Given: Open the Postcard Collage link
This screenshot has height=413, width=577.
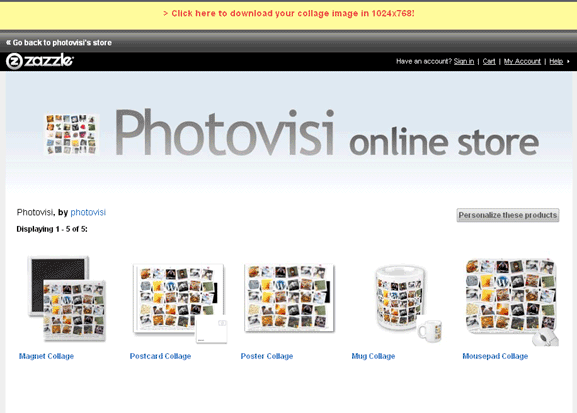Looking at the screenshot, I should (160, 356).
